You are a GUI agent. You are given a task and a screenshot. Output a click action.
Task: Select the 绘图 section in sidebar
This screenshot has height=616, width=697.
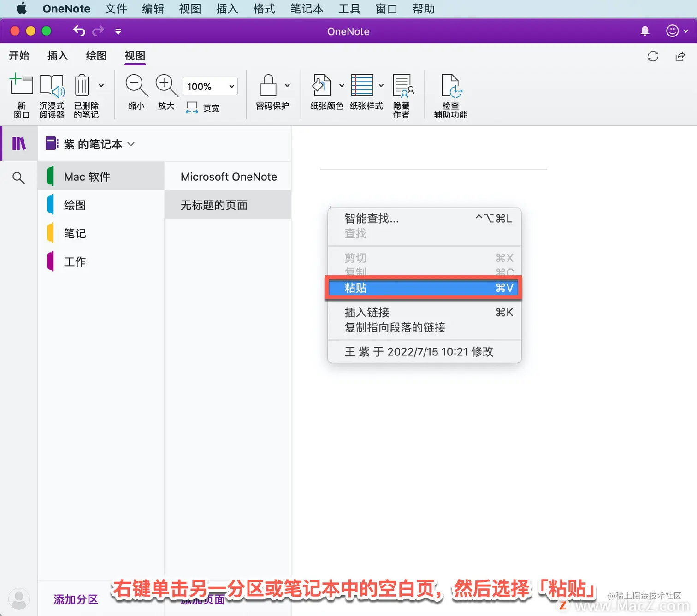click(x=101, y=205)
